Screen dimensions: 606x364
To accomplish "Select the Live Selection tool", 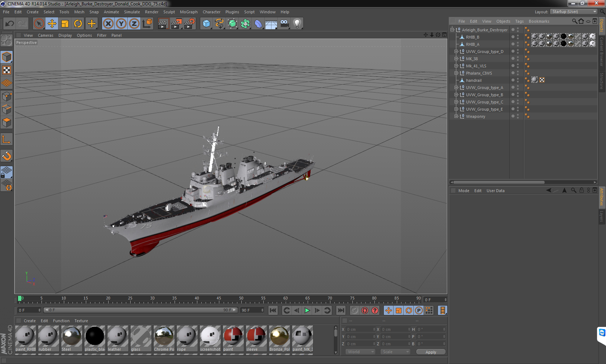I will click(x=39, y=24).
